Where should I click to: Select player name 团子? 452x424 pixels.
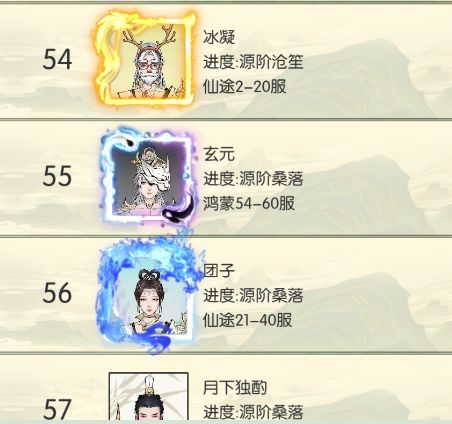point(219,271)
